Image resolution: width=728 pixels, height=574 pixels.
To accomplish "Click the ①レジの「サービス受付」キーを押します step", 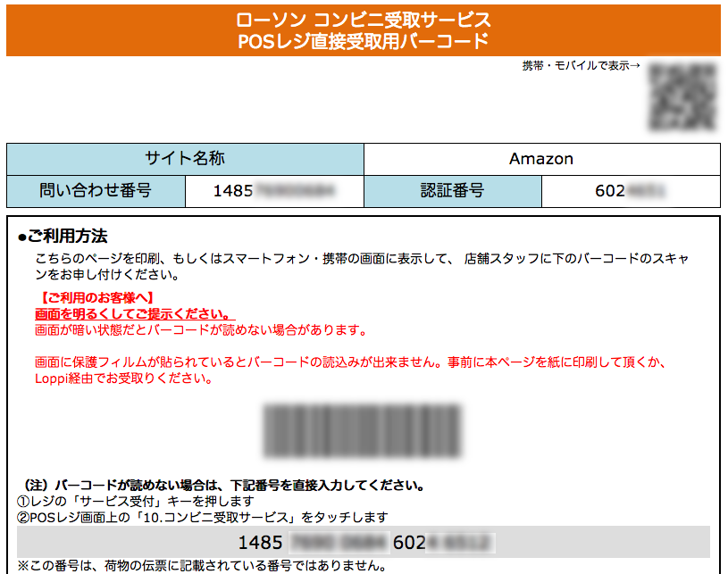I will 135,502.
